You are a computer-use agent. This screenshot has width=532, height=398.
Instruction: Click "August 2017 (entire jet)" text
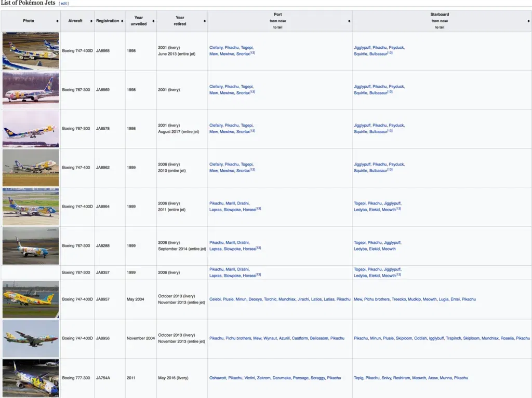(179, 132)
